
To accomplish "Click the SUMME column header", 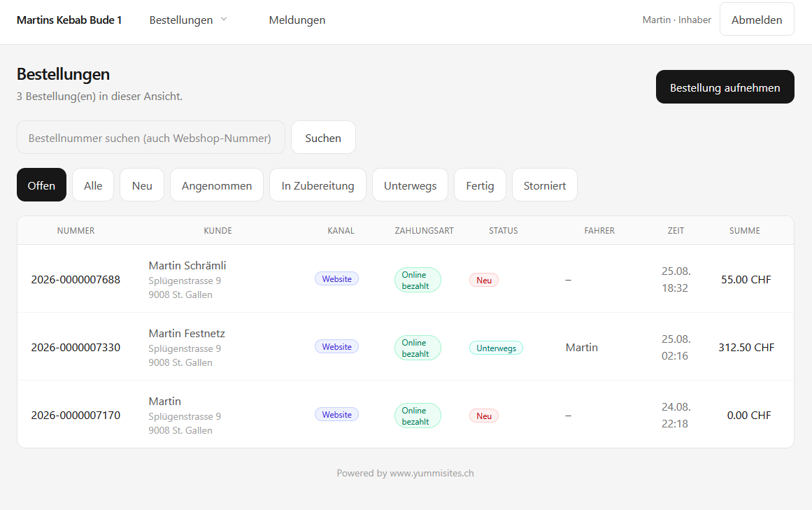I will point(745,231).
